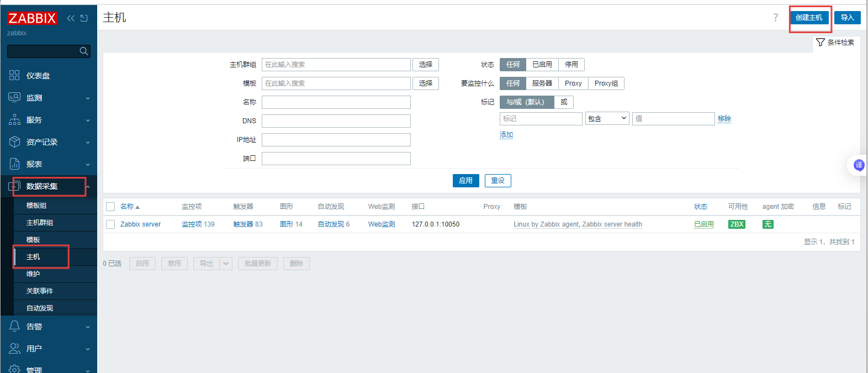Open the 包含 tag operator dropdown
868x373 pixels.
[607, 118]
